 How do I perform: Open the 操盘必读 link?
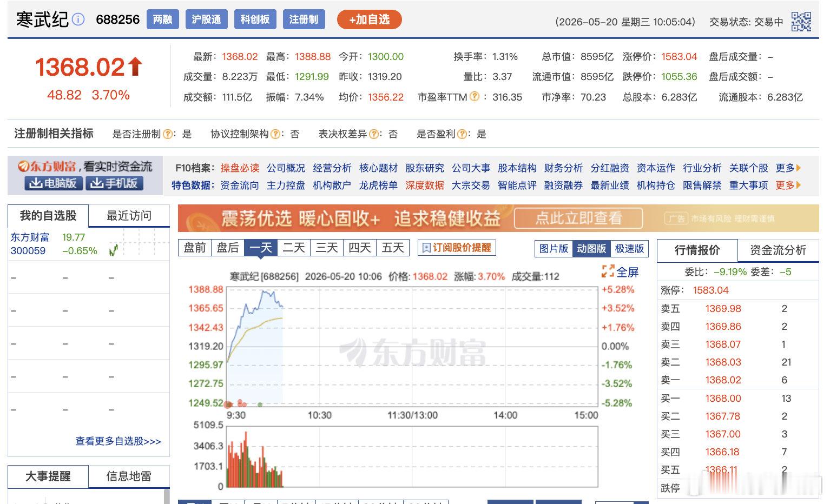[240, 168]
